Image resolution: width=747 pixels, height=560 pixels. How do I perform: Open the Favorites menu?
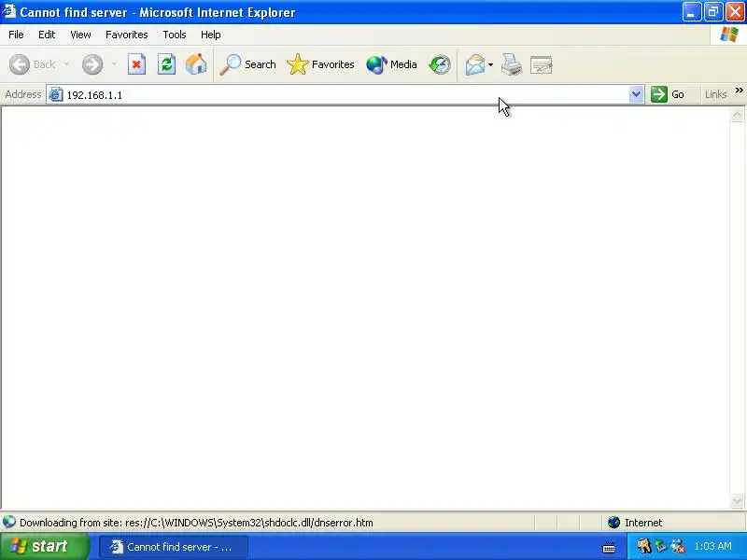click(x=127, y=35)
